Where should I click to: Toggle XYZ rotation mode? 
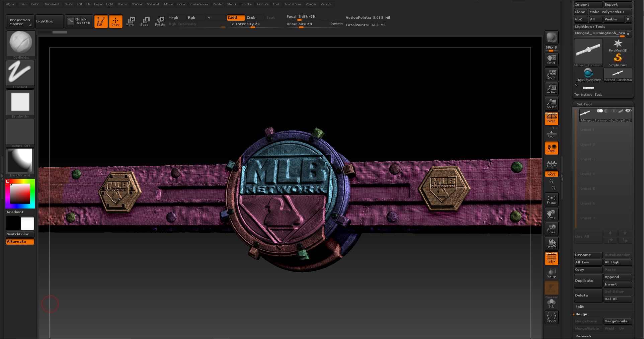[x=551, y=174]
